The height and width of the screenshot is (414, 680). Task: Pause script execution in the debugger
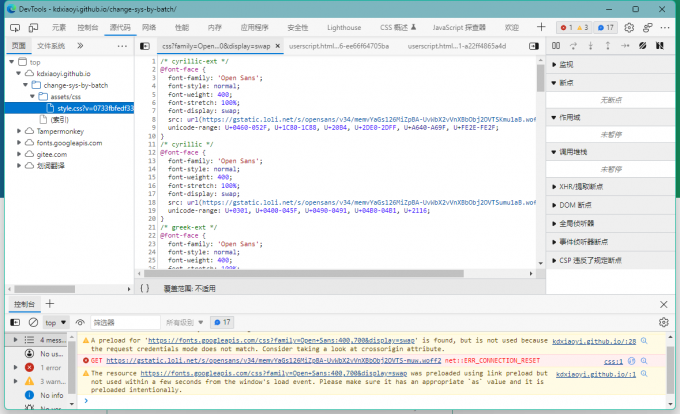556,46
